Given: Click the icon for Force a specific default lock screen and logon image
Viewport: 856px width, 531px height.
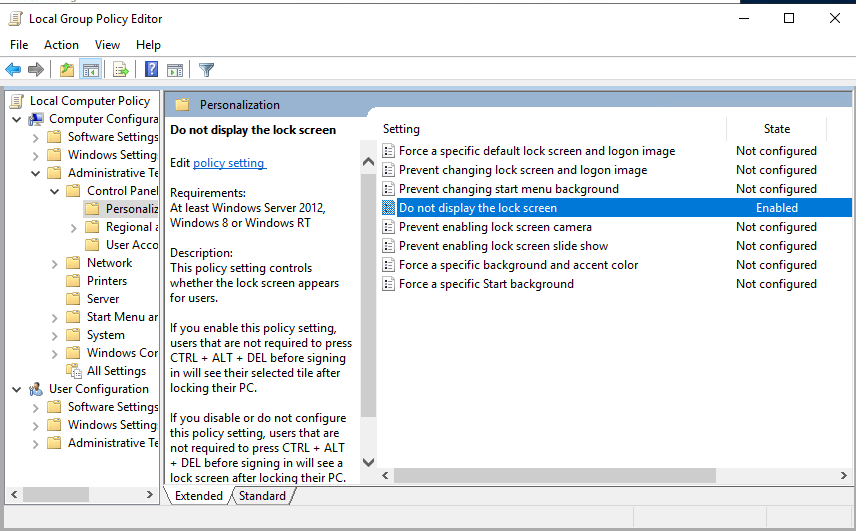Looking at the screenshot, I should 388,151.
